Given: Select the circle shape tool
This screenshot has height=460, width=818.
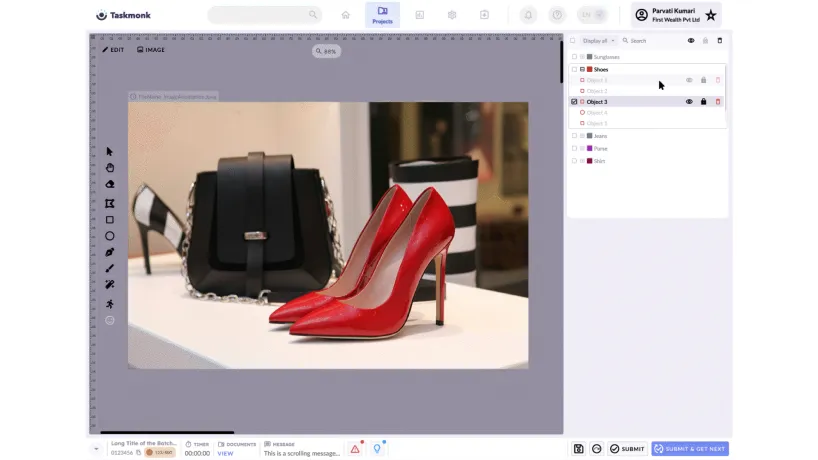Looking at the screenshot, I should pyautogui.click(x=110, y=236).
